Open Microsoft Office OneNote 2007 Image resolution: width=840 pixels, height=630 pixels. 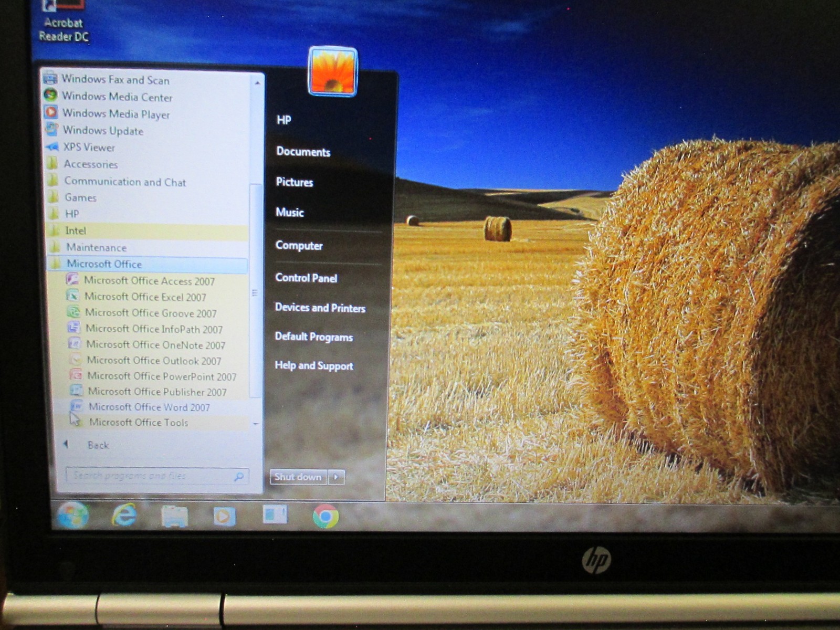coord(147,344)
